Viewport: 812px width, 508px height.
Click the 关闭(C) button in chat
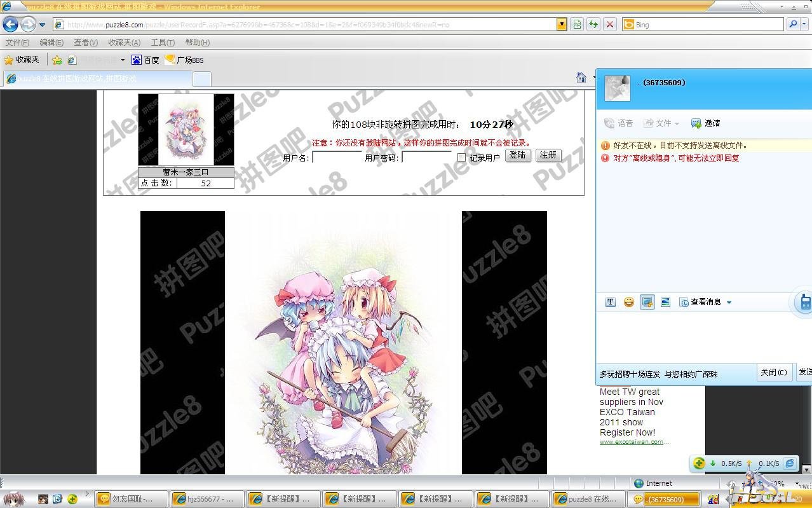[x=774, y=373]
